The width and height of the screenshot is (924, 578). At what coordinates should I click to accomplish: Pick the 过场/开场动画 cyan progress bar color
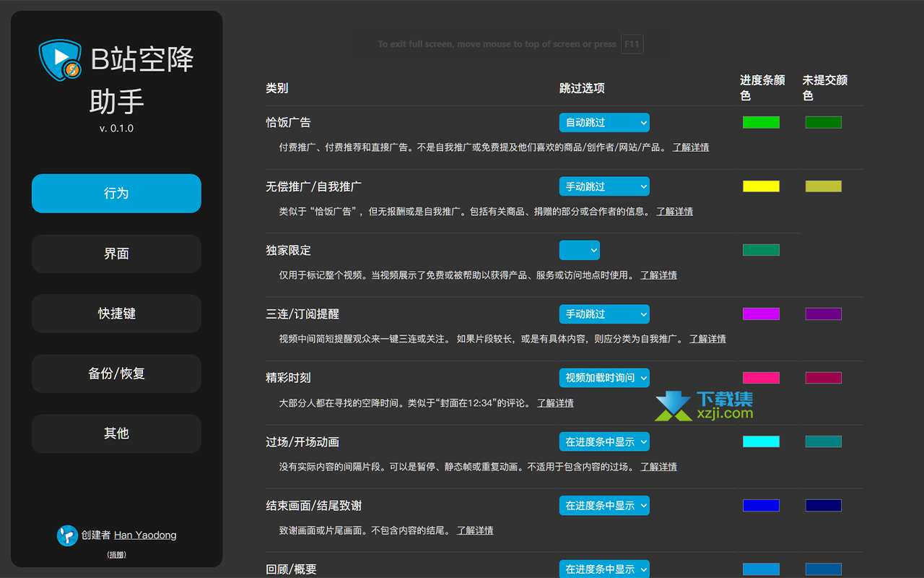(x=761, y=441)
